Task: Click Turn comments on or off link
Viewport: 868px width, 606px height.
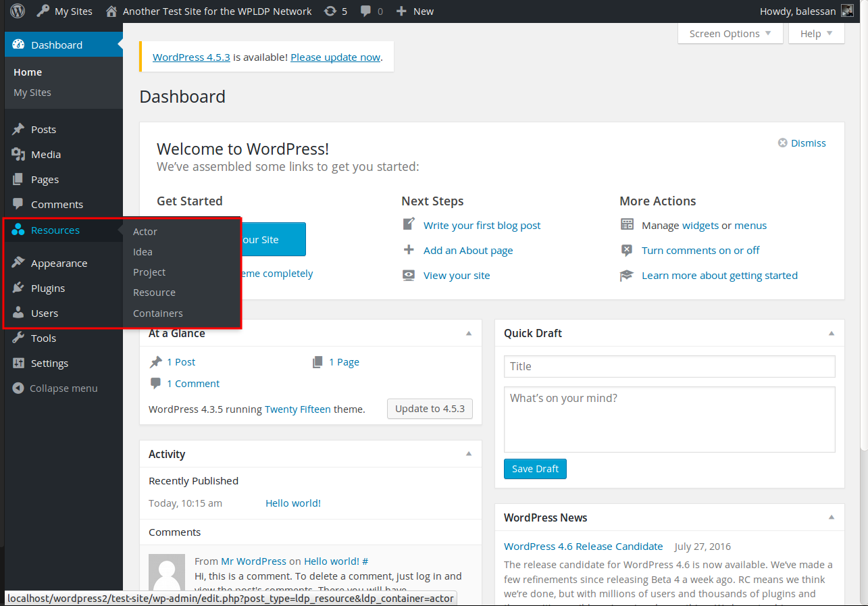Action: (x=700, y=251)
